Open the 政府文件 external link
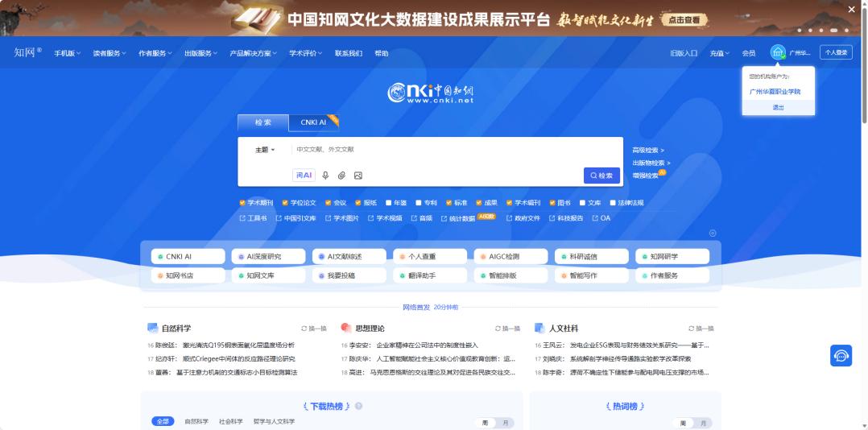Screen dimensions: 868x430 pyautogui.click(x=523, y=218)
